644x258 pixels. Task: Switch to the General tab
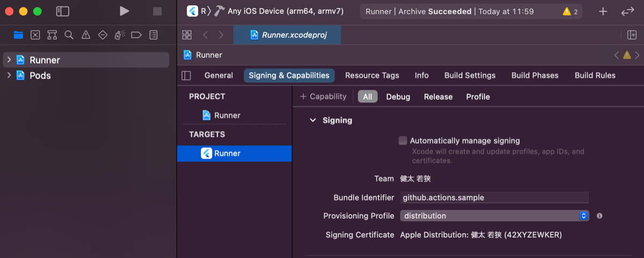click(x=218, y=76)
